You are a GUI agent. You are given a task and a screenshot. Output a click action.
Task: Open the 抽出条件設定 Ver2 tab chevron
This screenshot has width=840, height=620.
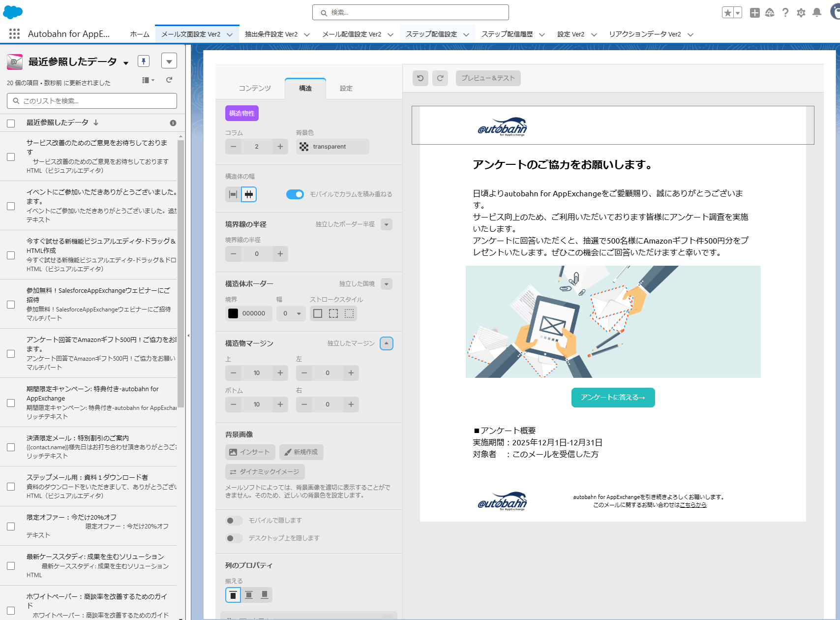307,34
